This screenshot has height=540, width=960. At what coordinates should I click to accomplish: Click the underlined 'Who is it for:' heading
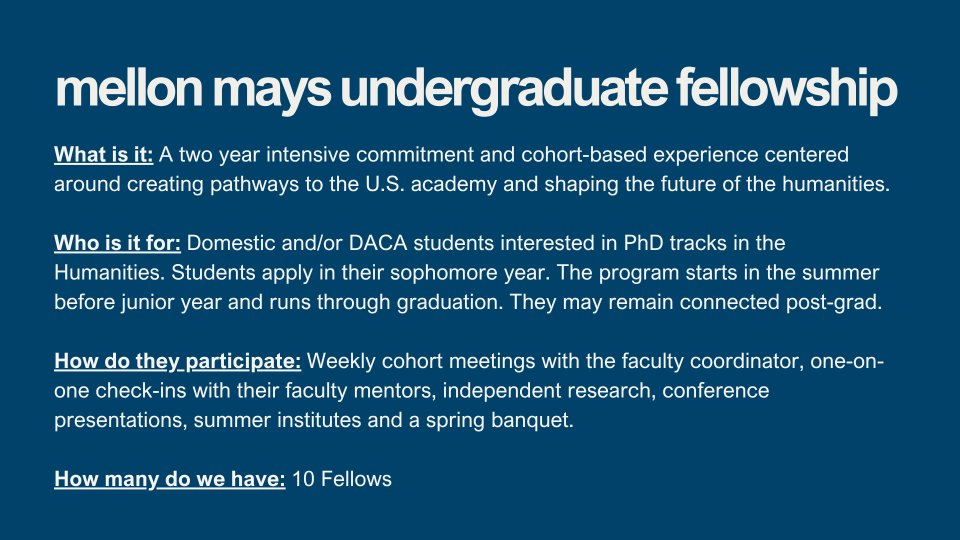coord(118,243)
